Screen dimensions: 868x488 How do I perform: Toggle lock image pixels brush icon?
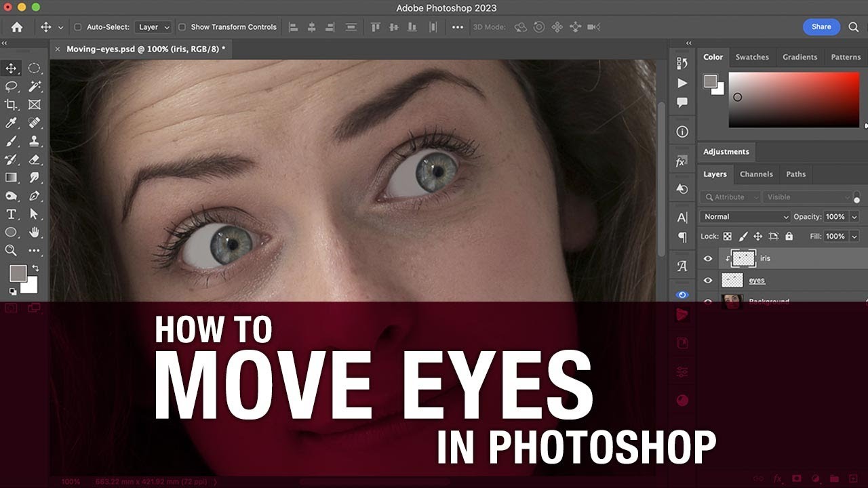click(743, 237)
